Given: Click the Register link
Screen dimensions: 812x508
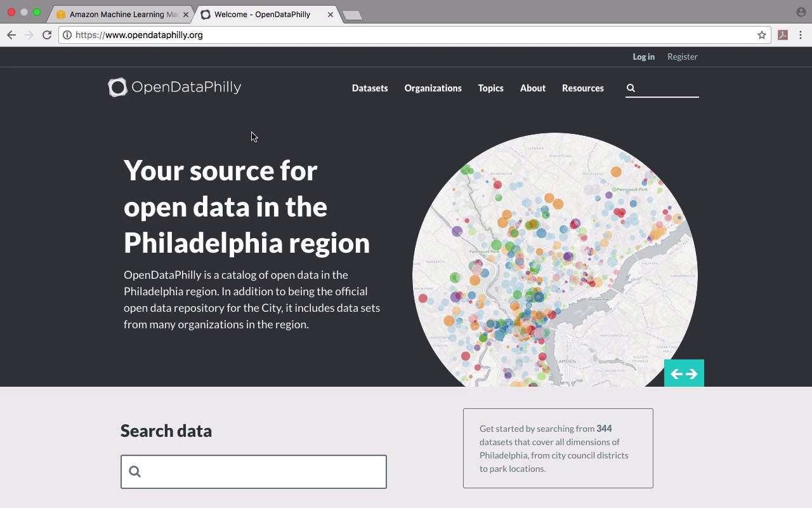Looking at the screenshot, I should pyautogui.click(x=683, y=57).
